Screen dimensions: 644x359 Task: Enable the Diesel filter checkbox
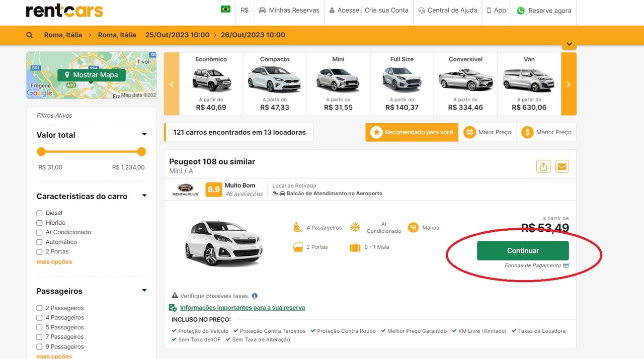(x=39, y=213)
